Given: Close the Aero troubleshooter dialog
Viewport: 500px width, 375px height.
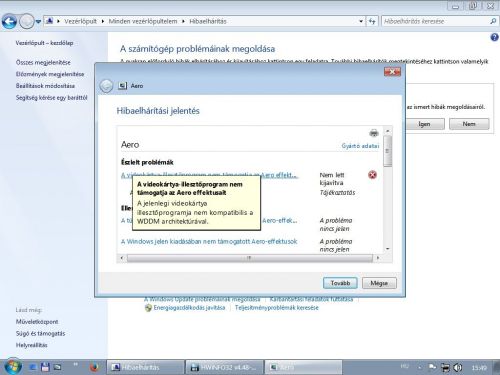Looking at the screenshot, I should [x=392, y=71].
